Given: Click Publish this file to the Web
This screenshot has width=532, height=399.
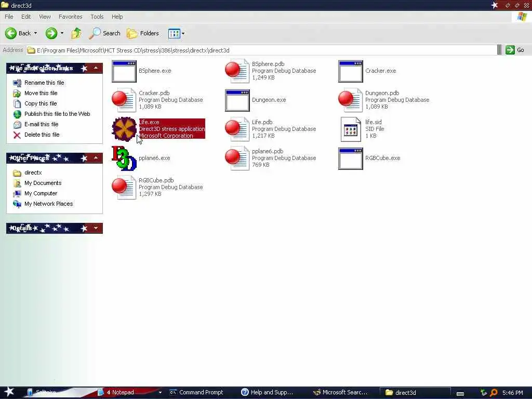Looking at the screenshot, I should point(57,114).
